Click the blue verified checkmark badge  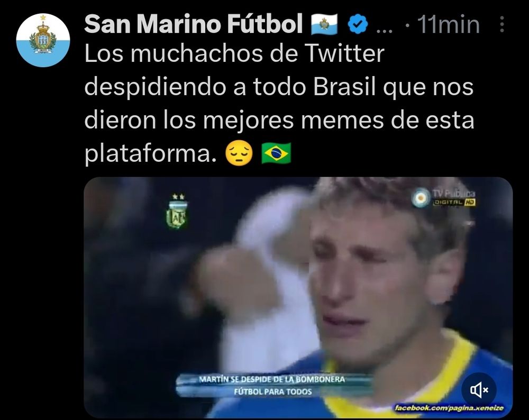tap(358, 25)
